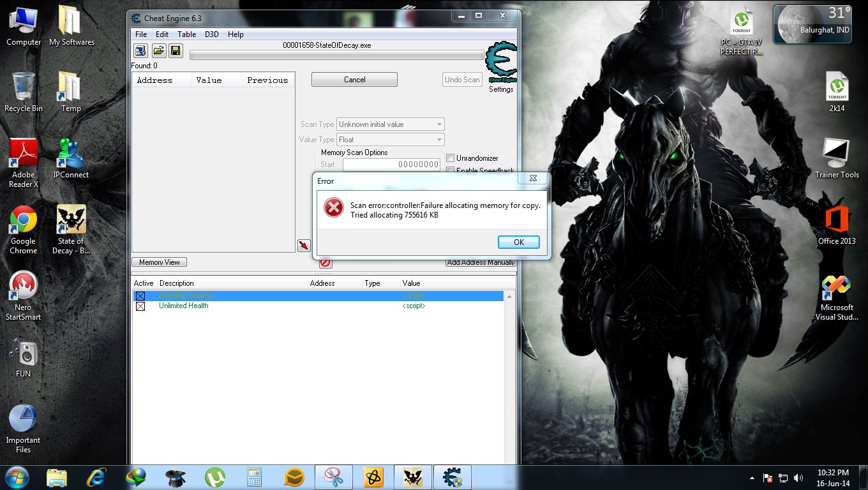868x490 pixels.
Task: Click the Start address input field
Action: pyautogui.click(x=391, y=165)
